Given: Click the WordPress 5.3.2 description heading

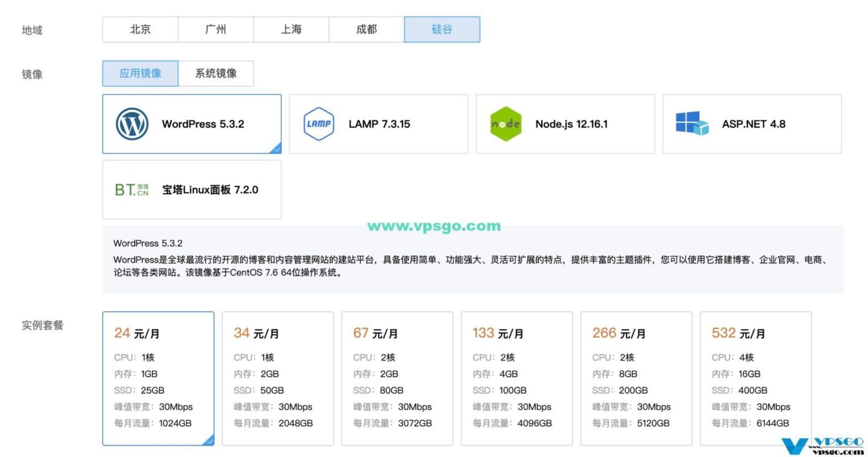Looking at the screenshot, I should click(x=148, y=244).
